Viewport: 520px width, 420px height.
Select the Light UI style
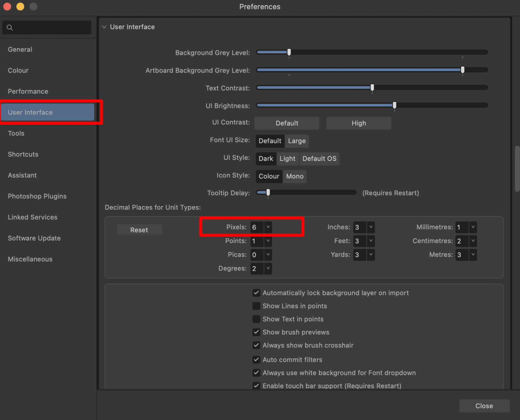(287, 158)
